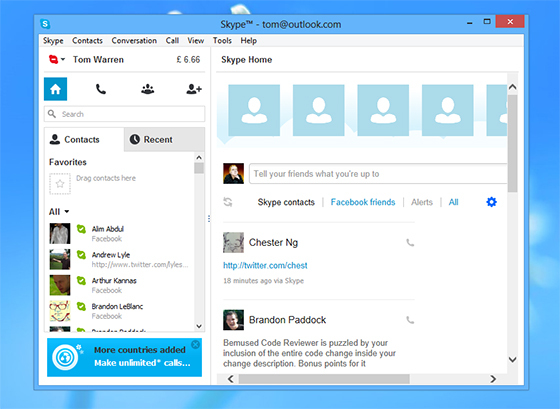Select Facebook friends feed filter
The image size is (560, 409).
363,202
